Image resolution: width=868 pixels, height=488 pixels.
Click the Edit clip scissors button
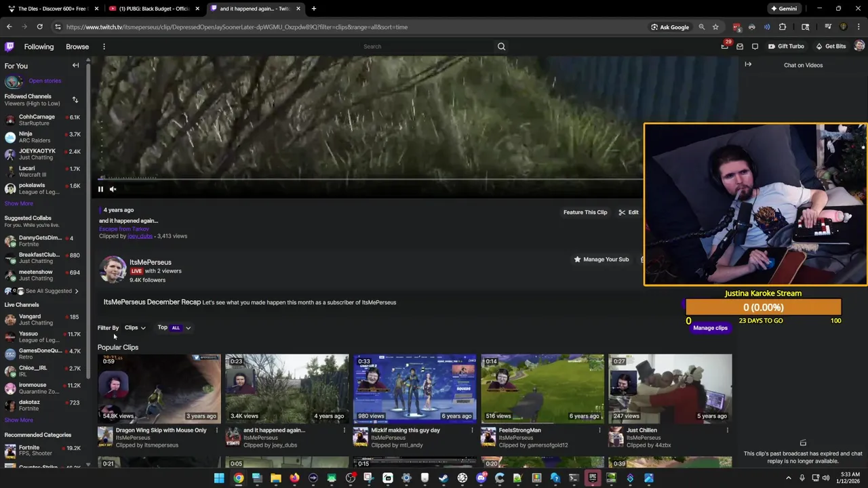(x=629, y=212)
